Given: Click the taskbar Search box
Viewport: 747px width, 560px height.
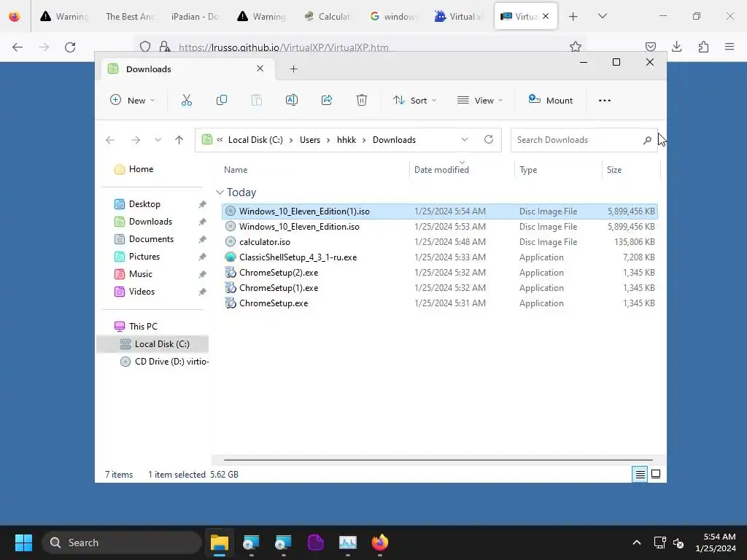Looking at the screenshot, I should pyautogui.click(x=122, y=542).
